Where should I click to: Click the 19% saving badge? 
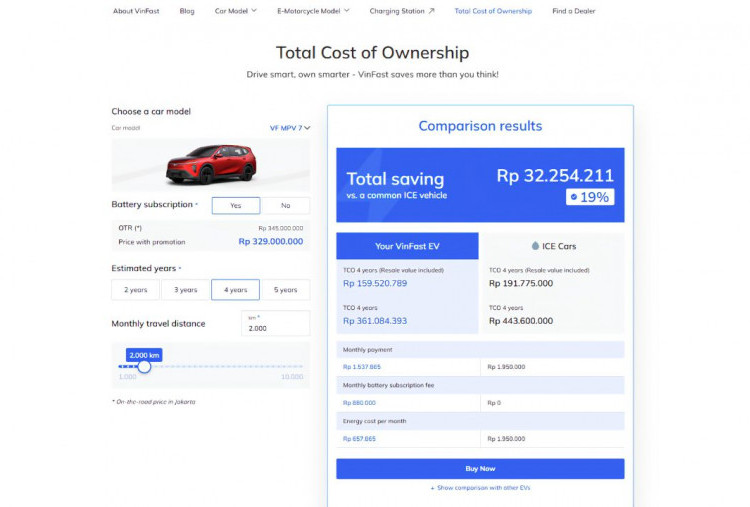[590, 197]
